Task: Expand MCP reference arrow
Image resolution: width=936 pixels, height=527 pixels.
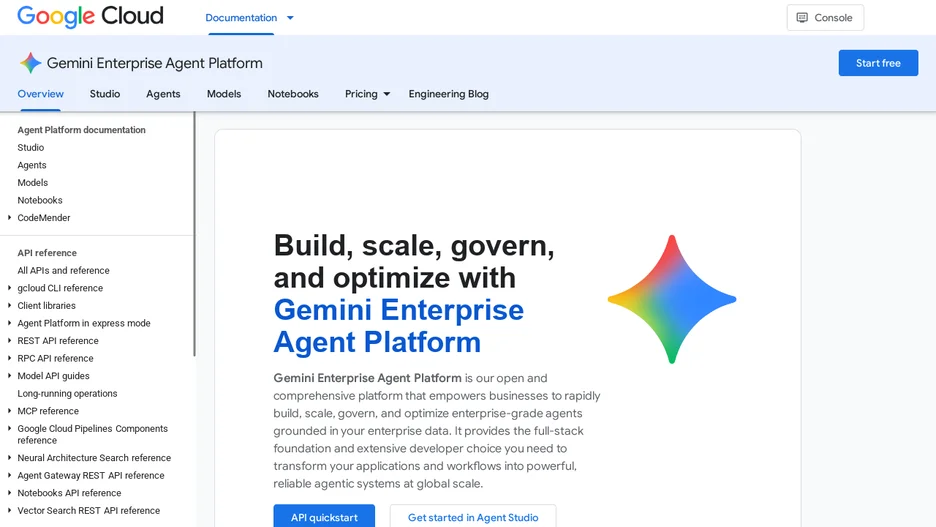Action: [10, 411]
